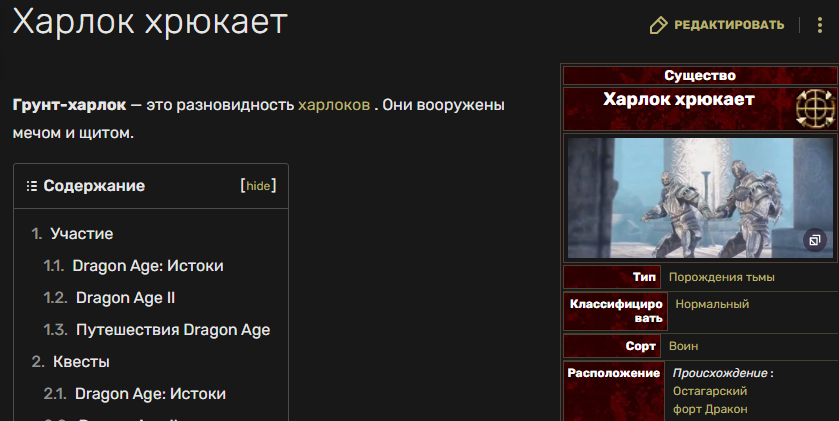Image resolution: width=839 pixels, height=421 pixels.
Task: Open the Нормальный classification link
Action: tap(712, 304)
